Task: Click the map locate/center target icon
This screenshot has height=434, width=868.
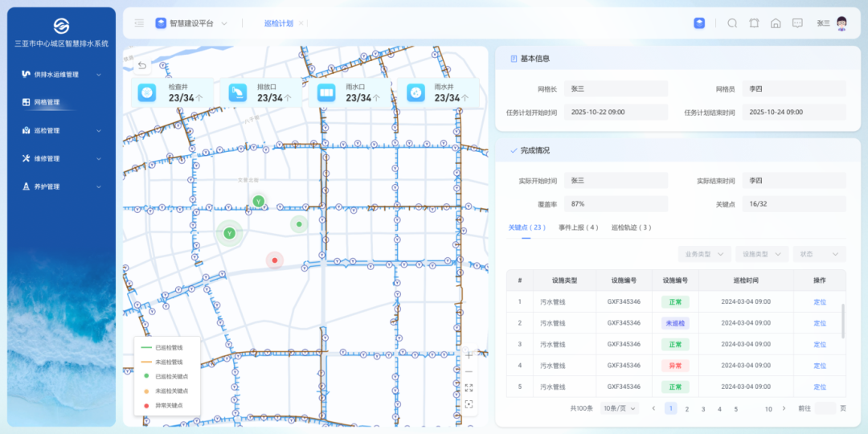Action: coord(469,404)
